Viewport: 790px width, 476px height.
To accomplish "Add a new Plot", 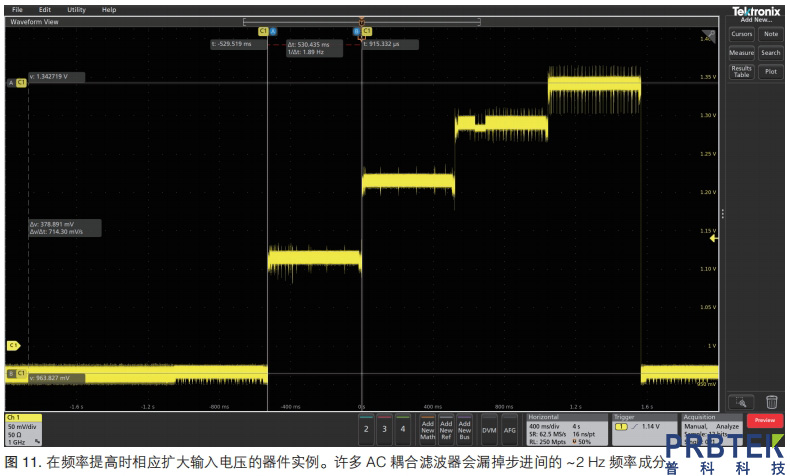I will pyautogui.click(x=770, y=72).
